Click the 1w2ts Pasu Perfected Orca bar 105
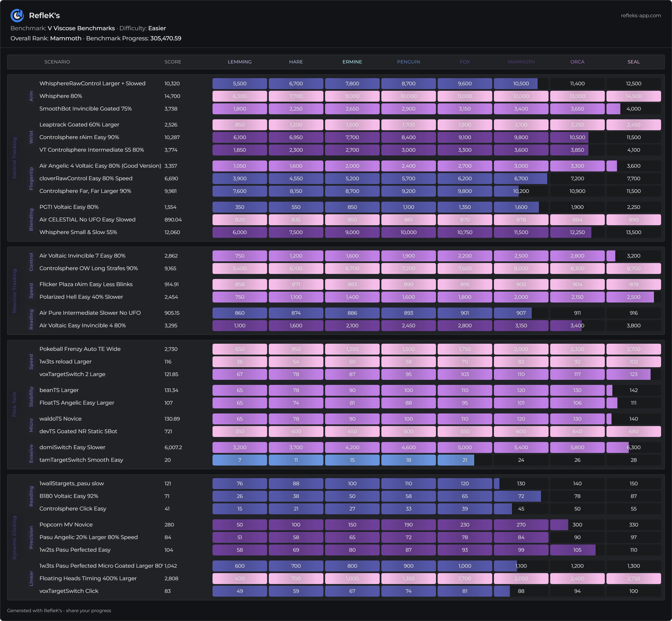This screenshot has width=672, height=621. (x=577, y=550)
